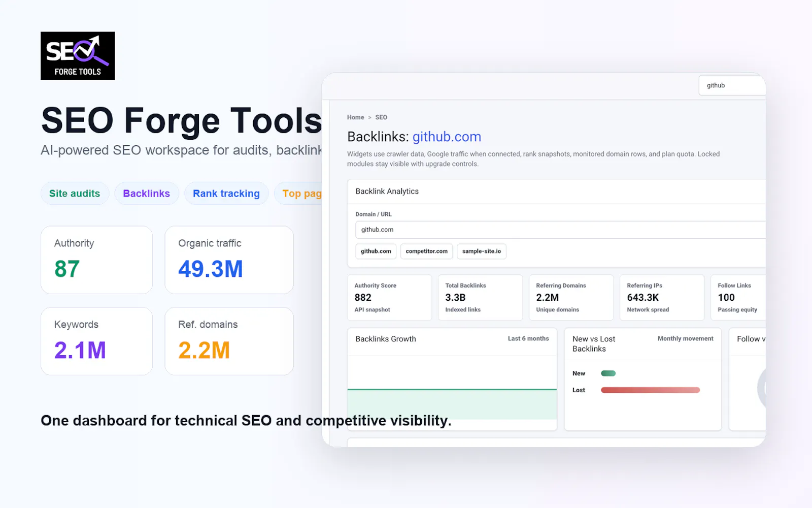Image resolution: width=812 pixels, height=508 pixels.
Task: Click the Monthly movement label
Action: [x=686, y=338]
